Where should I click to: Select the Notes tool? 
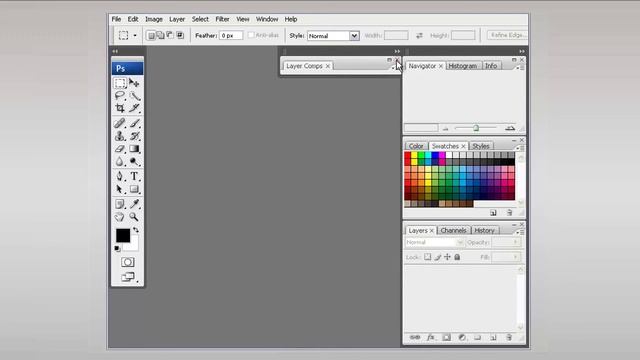(x=120, y=204)
